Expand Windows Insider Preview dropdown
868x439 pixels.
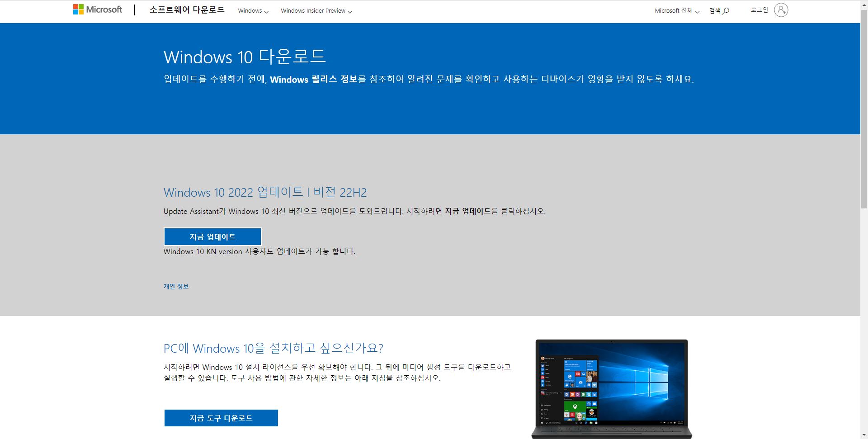pyautogui.click(x=316, y=11)
